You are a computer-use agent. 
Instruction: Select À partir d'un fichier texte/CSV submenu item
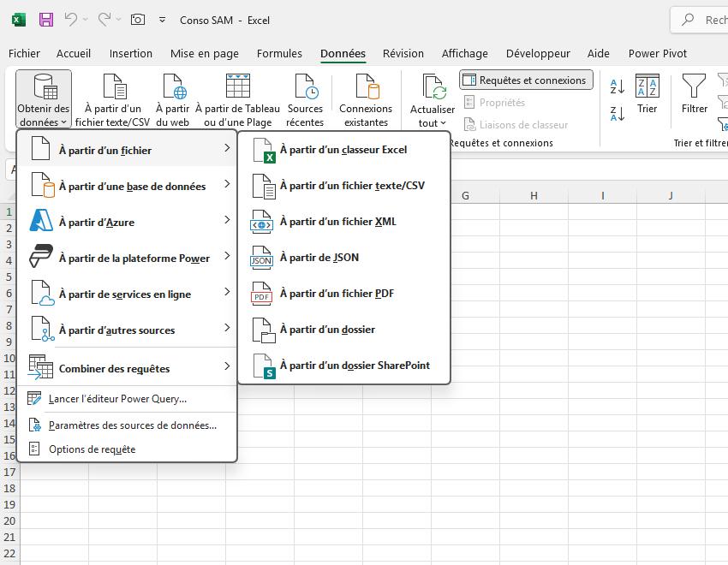pyautogui.click(x=344, y=186)
